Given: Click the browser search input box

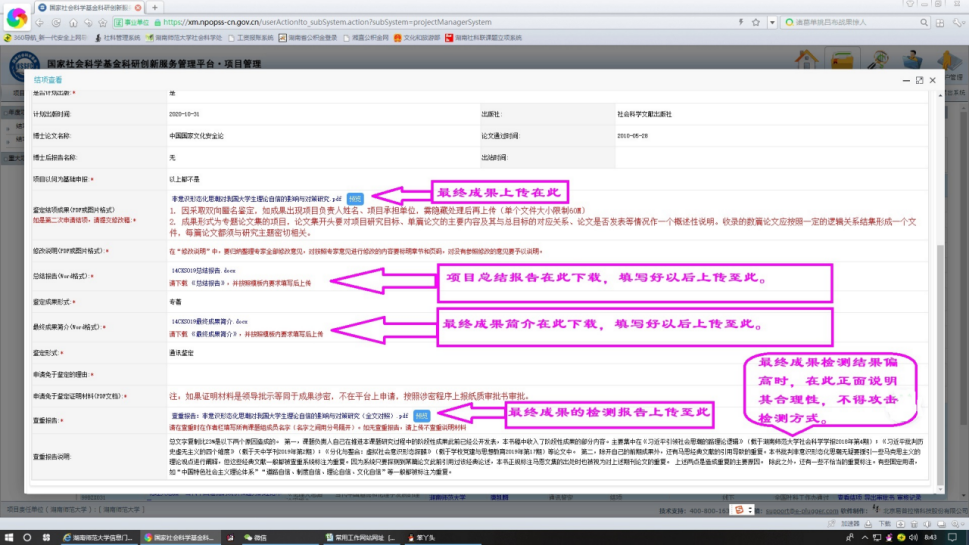Looking at the screenshot, I should [854, 22].
